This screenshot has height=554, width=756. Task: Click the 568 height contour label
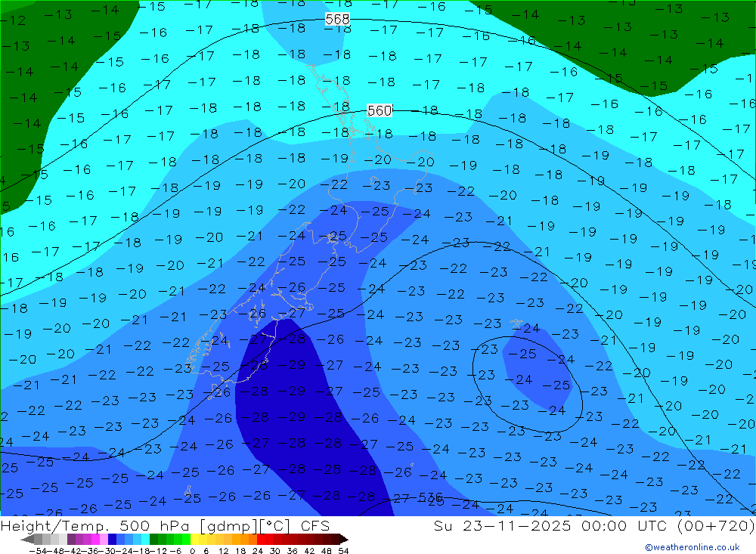click(x=337, y=20)
